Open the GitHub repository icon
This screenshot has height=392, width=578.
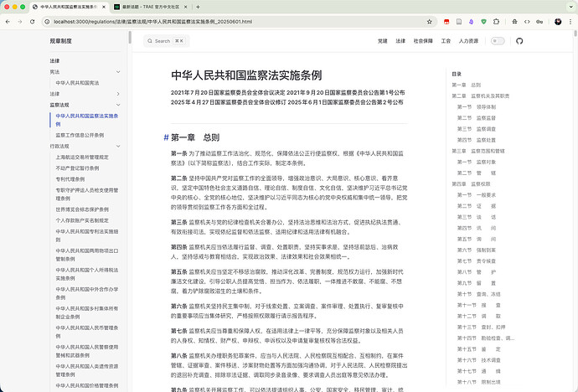[x=519, y=40]
